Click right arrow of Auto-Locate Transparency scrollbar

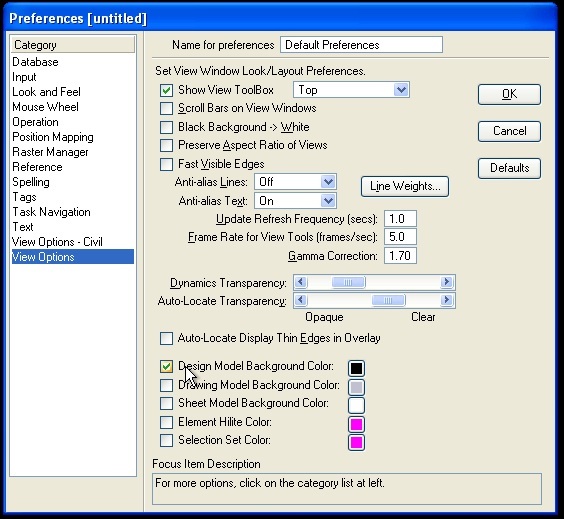click(x=446, y=300)
